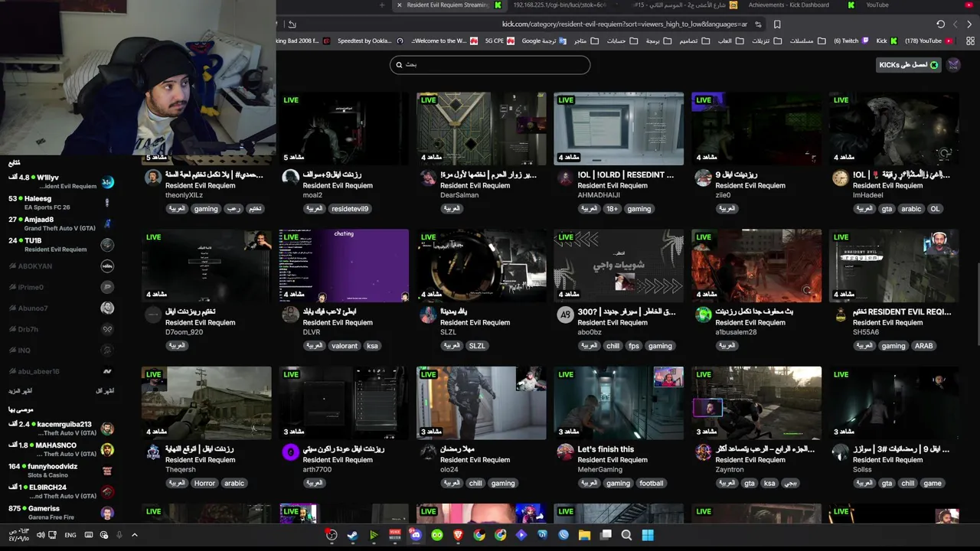Open the arth7700 purple channel avatar
This screenshot has width=980, height=551.
290,452
